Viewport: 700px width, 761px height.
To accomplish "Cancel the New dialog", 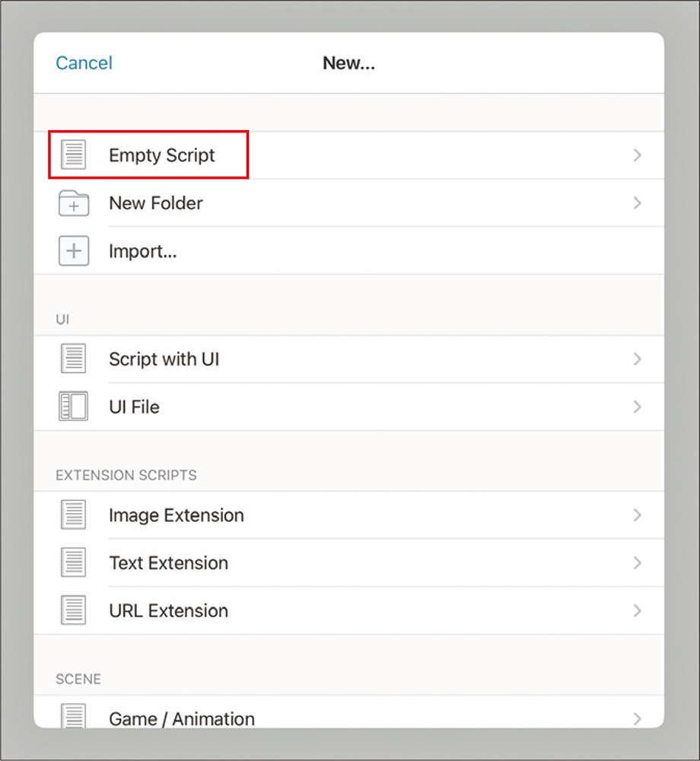I will pos(84,63).
